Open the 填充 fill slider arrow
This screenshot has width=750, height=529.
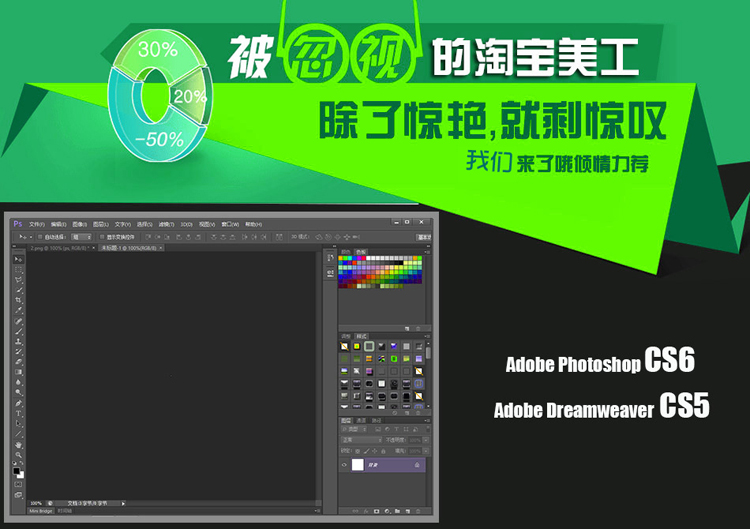[x=426, y=451]
